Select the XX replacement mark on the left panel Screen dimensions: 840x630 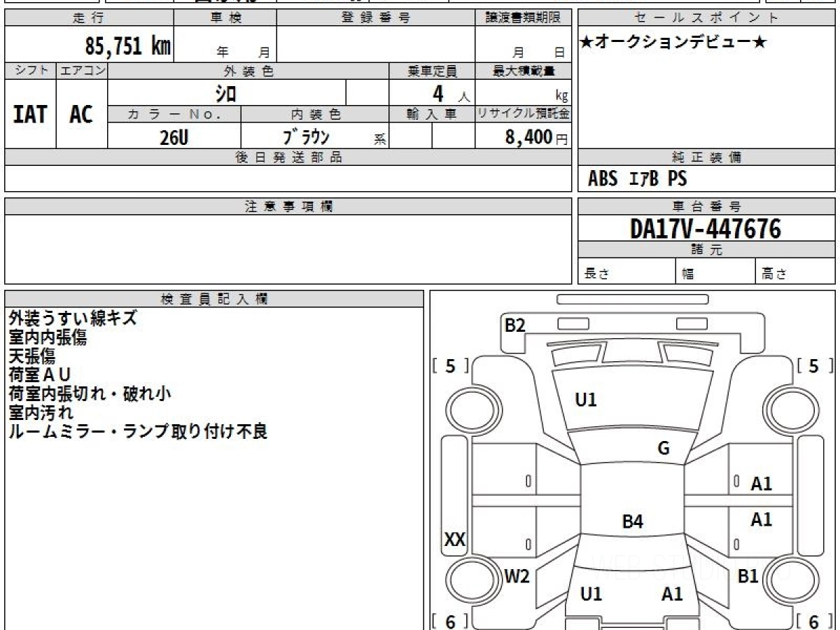454,540
